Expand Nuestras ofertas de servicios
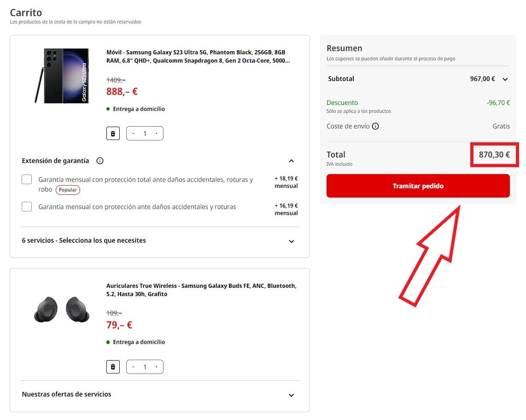Viewport: 526px width, 420px height. point(291,395)
